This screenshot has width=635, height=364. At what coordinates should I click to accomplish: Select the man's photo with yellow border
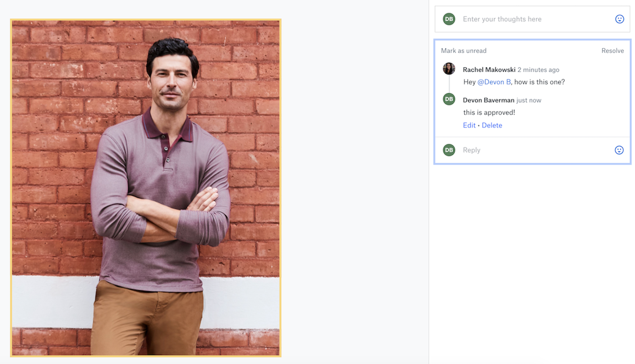tap(146, 188)
